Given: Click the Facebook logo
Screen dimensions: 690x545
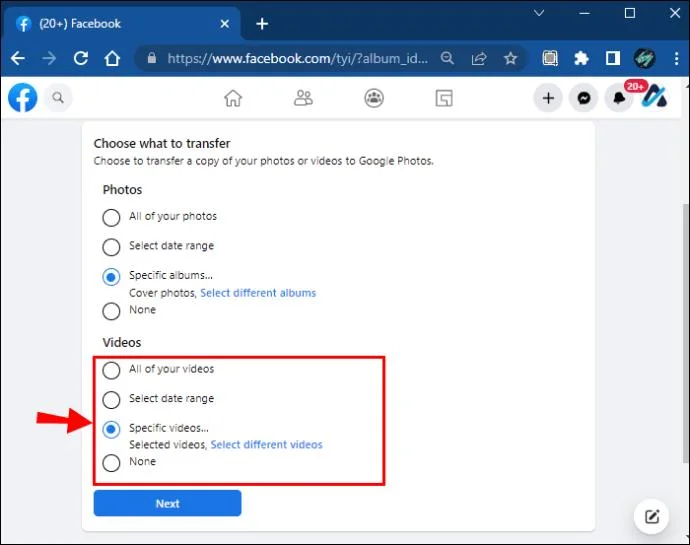Looking at the screenshot, I should [x=23, y=98].
